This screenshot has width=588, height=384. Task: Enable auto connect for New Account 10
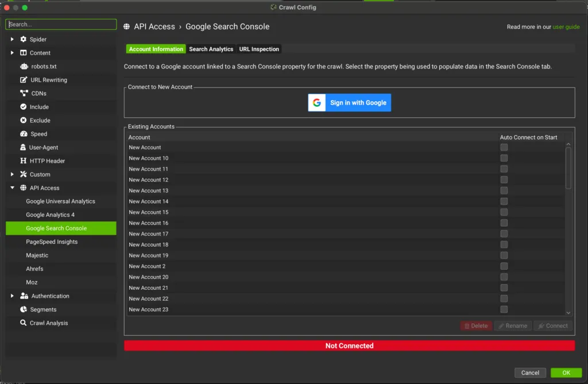[x=504, y=158]
